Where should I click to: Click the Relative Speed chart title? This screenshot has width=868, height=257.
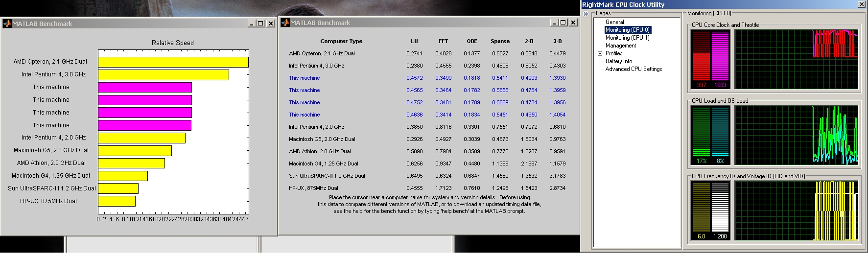click(173, 43)
